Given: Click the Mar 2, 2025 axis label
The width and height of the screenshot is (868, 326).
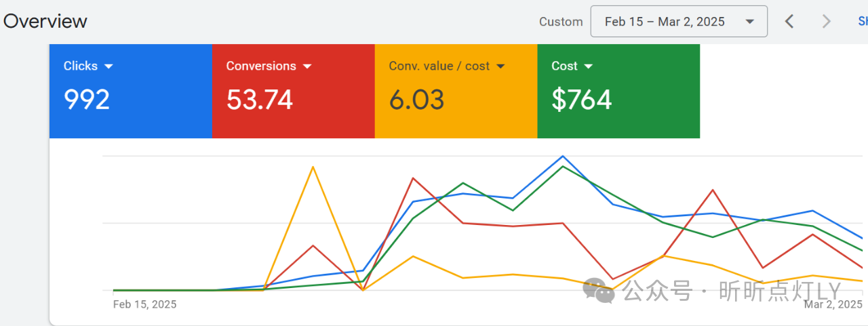Looking at the screenshot, I should click(x=832, y=304).
